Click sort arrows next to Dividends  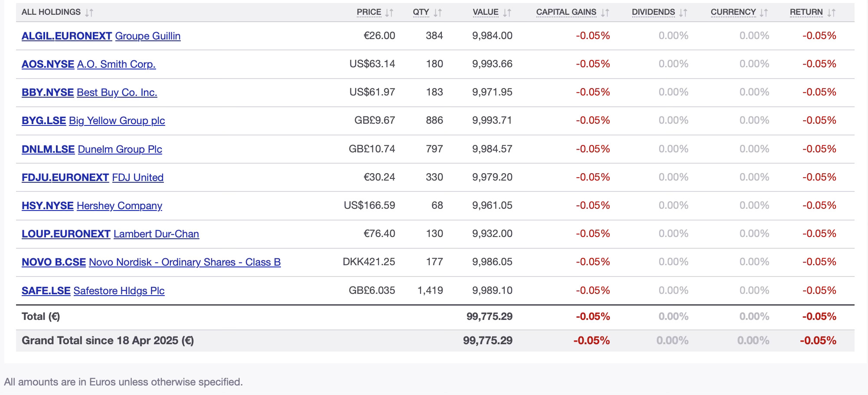[x=683, y=13]
